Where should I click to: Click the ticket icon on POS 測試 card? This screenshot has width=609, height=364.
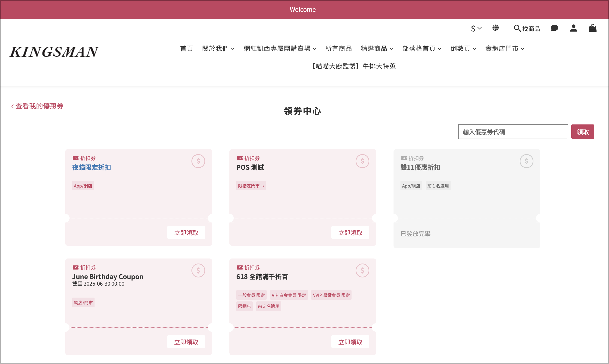click(x=239, y=158)
